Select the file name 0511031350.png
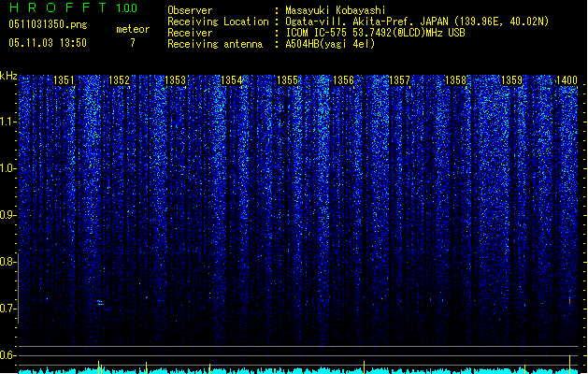 pyautogui.click(x=48, y=24)
